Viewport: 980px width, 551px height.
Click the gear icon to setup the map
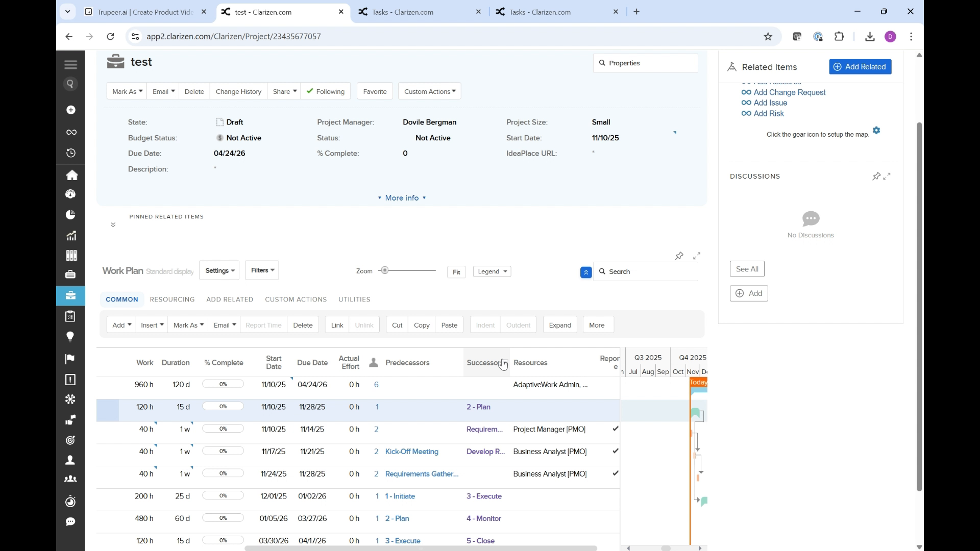pos(876,130)
